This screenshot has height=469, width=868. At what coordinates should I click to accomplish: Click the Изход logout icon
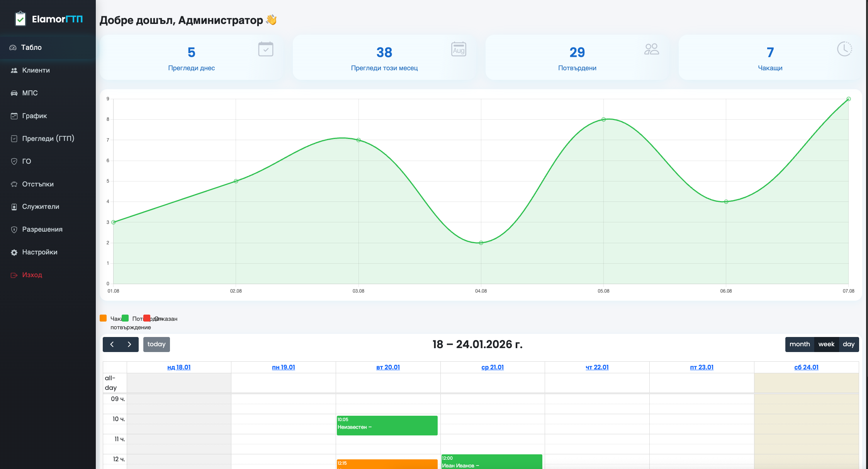tap(14, 275)
